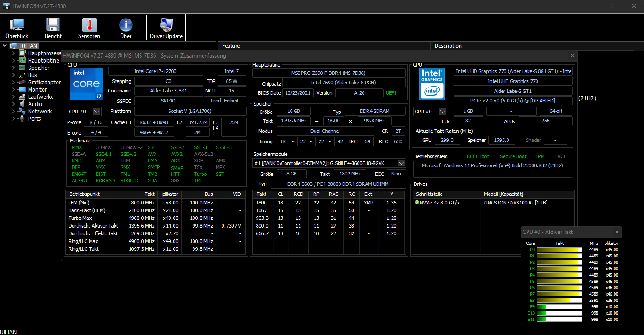Image resolution: width=644 pixels, height=335 pixels.
Task: Expand the Speicher tree node
Action: pos(14,68)
